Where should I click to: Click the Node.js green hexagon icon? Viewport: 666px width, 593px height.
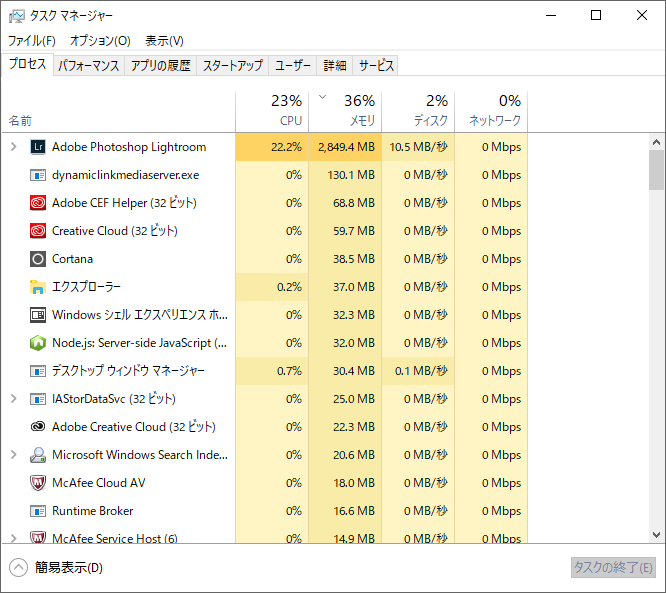point(38,343)
